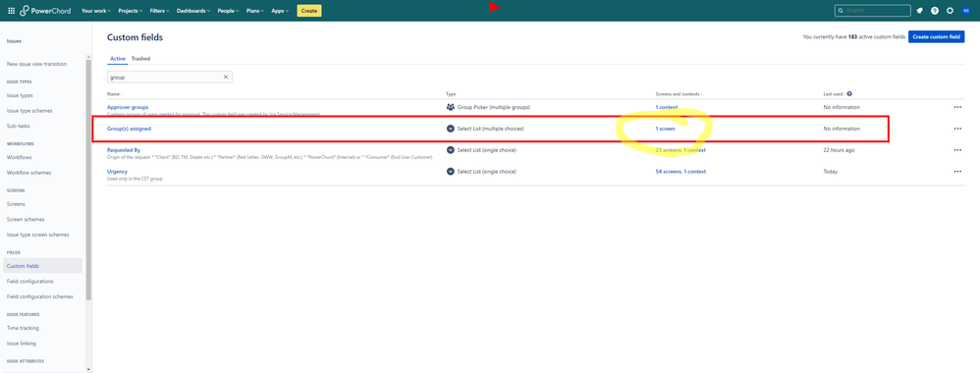Open 54 screens, 1 context link
Screen dimensions: 980x373
point(681,171)
